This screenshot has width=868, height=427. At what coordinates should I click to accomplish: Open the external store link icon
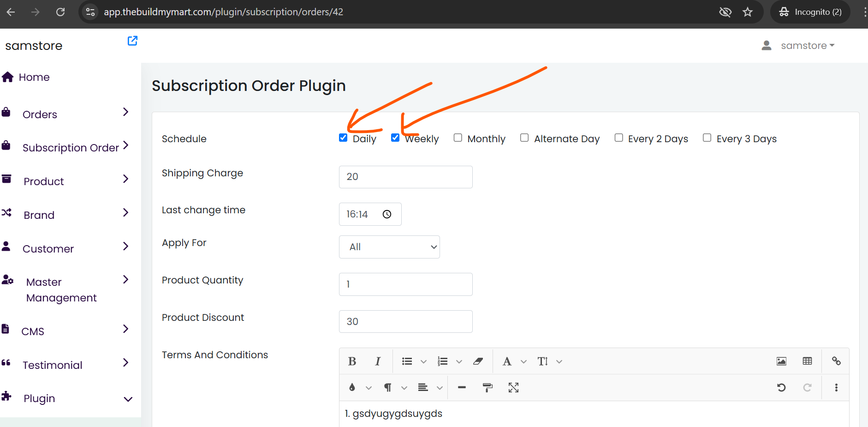tap(132, 41)
